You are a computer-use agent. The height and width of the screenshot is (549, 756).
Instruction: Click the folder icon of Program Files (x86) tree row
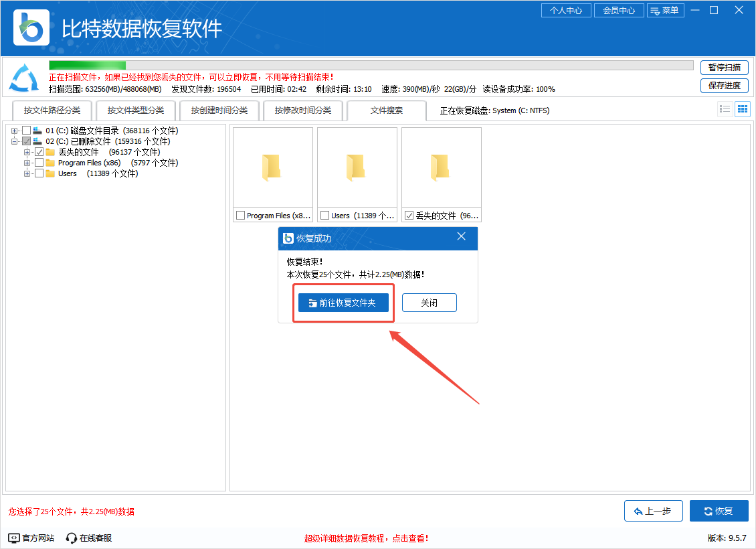(x=50, y=163)
